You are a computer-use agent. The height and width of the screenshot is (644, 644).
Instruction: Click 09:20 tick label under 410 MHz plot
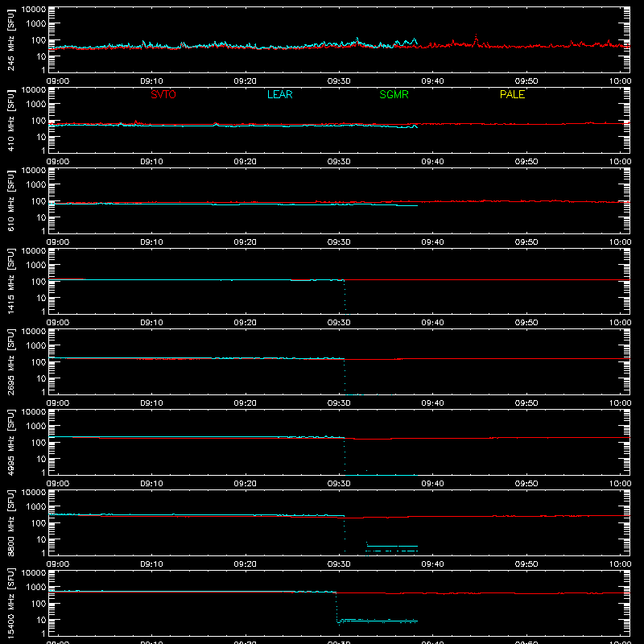coord(246,162)
